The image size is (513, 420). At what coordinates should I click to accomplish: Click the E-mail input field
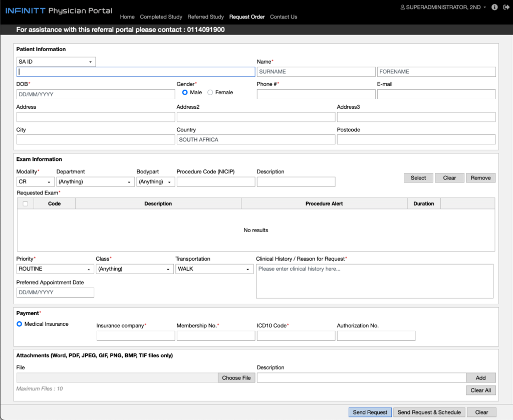tap(436, 94)
